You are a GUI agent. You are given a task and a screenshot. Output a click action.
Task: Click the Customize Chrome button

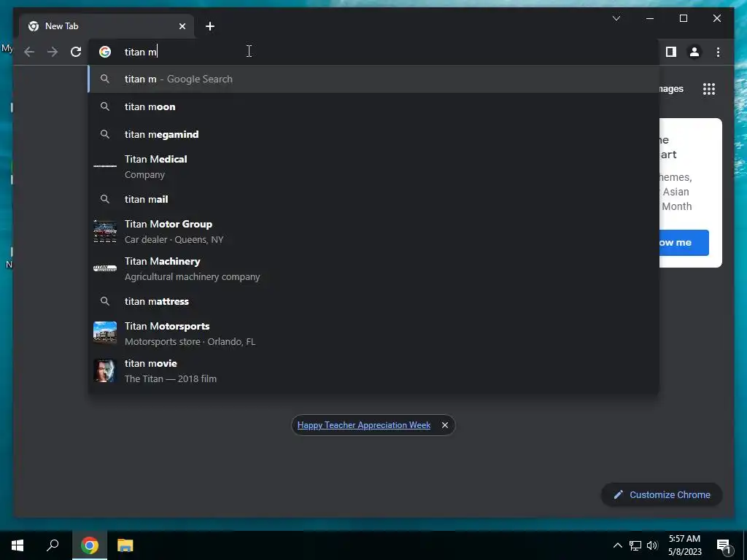[x=662, y=495]
